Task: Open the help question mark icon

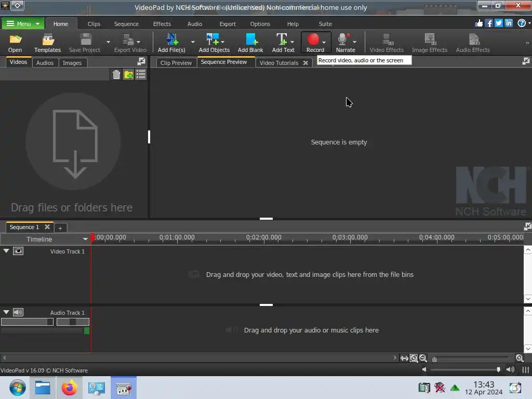Action: click(x=522, y=23)
